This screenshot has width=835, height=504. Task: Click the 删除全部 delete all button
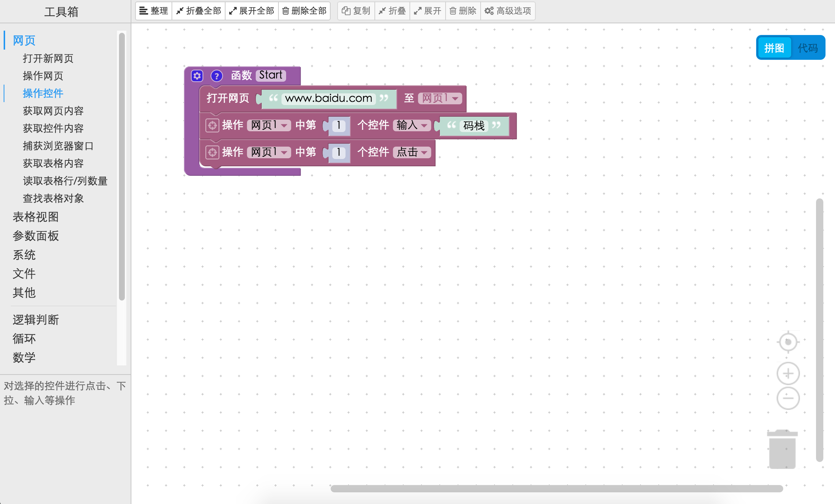coord(304,11)
